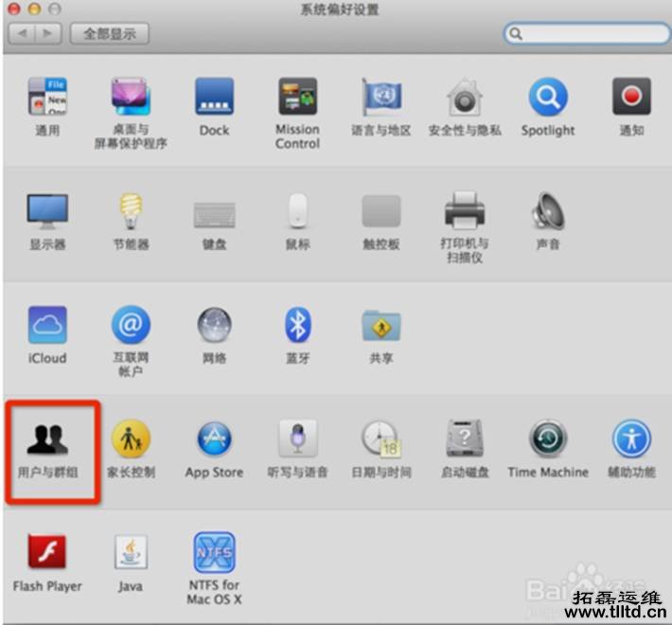Click the back navigation arrow
Screen dimensions: 672x625
(x=23, y=33)
